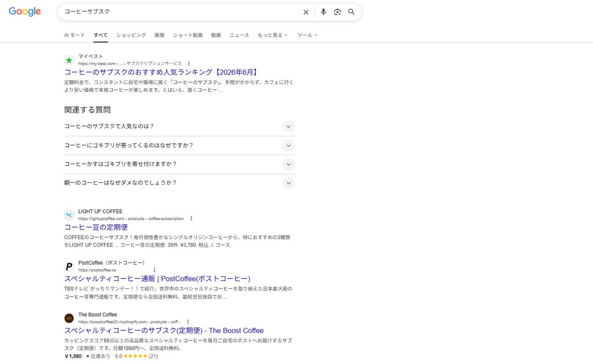Click the LIGHT UP COFFEE favicon

(x=69, y=215)
